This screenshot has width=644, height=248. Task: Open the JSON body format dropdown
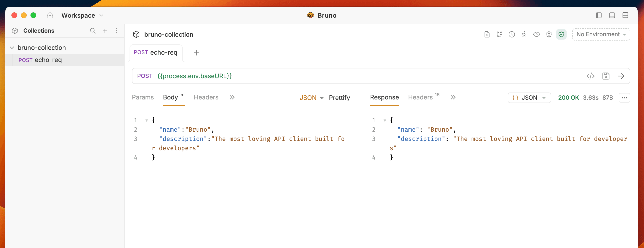click(x=311, y=98)
